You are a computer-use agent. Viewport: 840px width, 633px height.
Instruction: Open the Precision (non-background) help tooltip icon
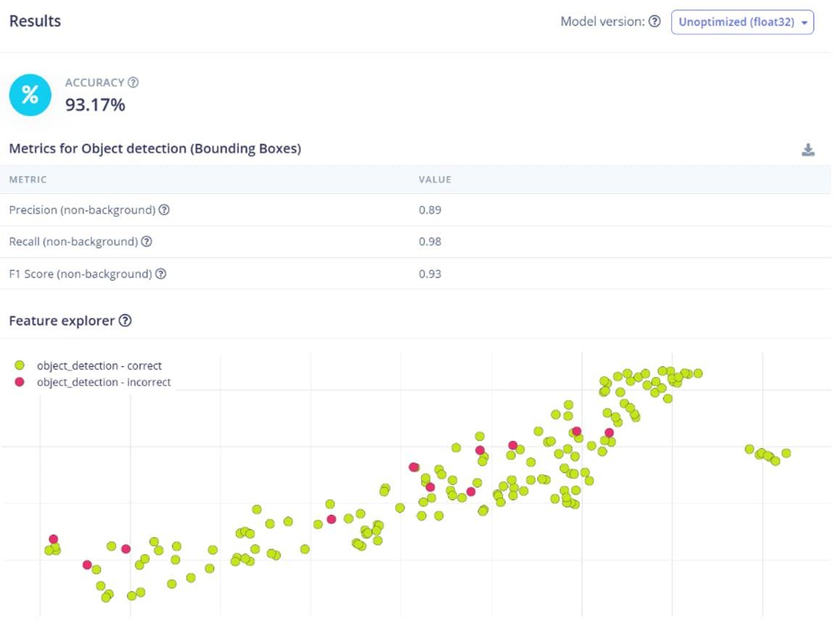coord(164,210)
